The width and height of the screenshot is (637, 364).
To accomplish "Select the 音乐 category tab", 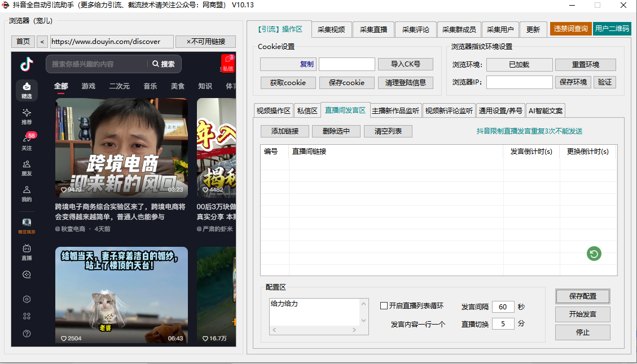I will (150, 86).
